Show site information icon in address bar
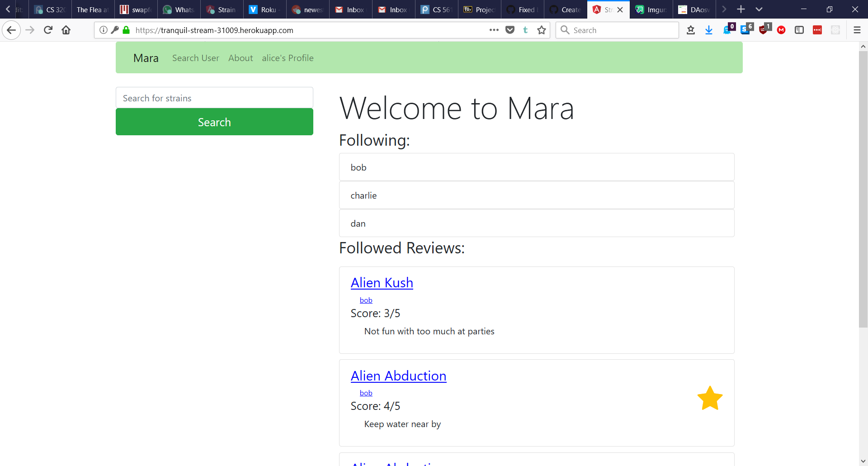868x466 pixels. tap(104, 30)
